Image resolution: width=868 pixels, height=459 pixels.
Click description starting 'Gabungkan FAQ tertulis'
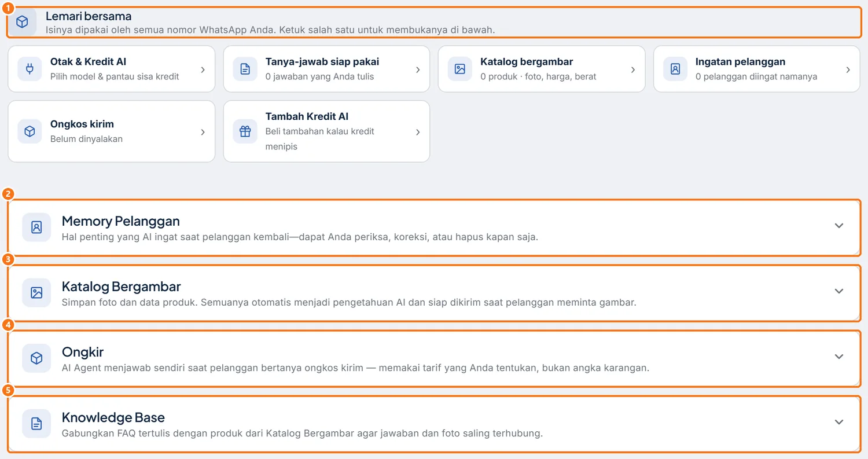pos(302,433)
